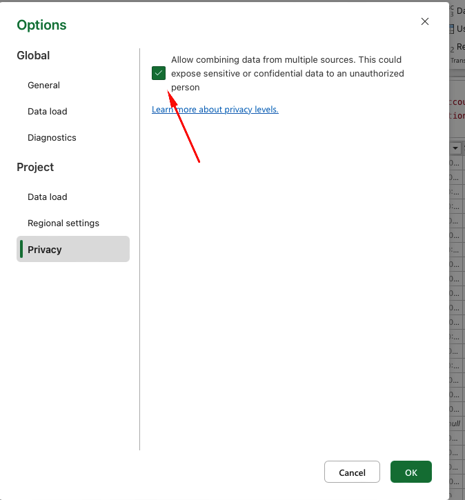Open Learn more about privacy levels link

[215, 109]
